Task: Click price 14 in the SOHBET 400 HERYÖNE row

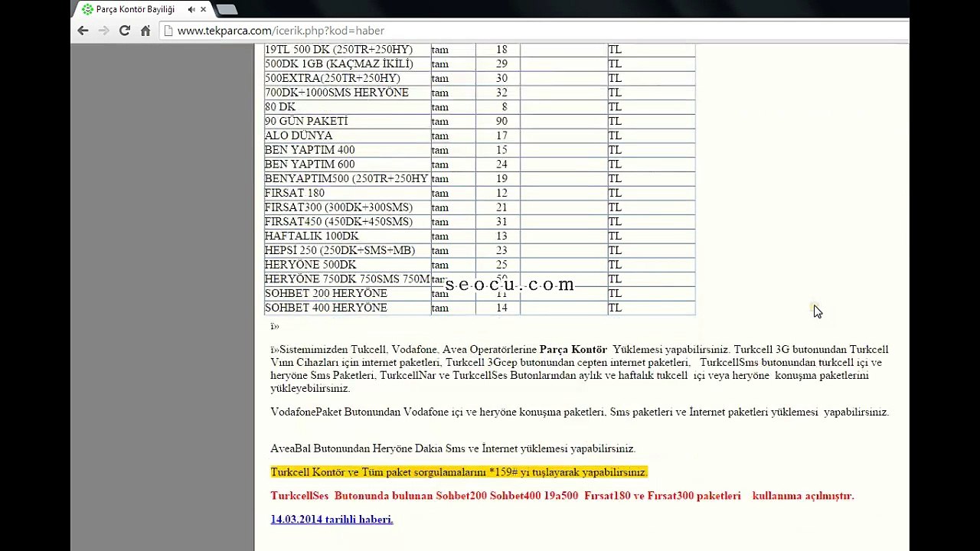Action: point(501,308)
